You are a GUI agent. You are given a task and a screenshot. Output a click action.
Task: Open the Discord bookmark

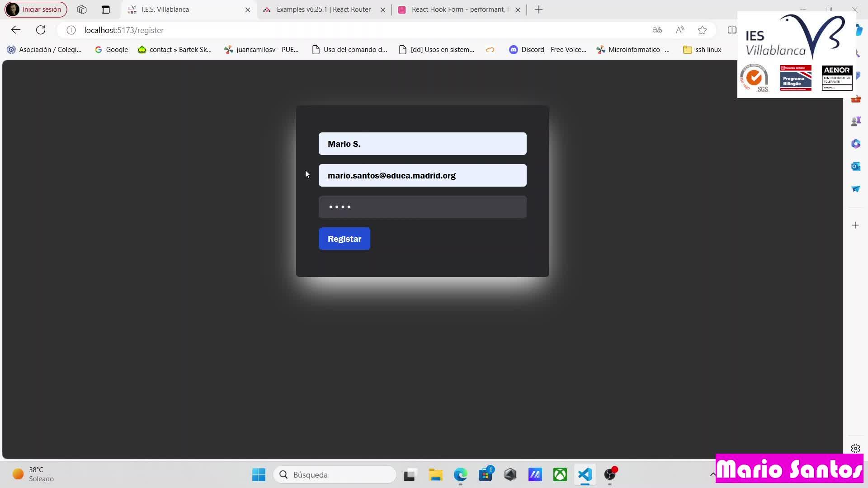coord(548,50)
